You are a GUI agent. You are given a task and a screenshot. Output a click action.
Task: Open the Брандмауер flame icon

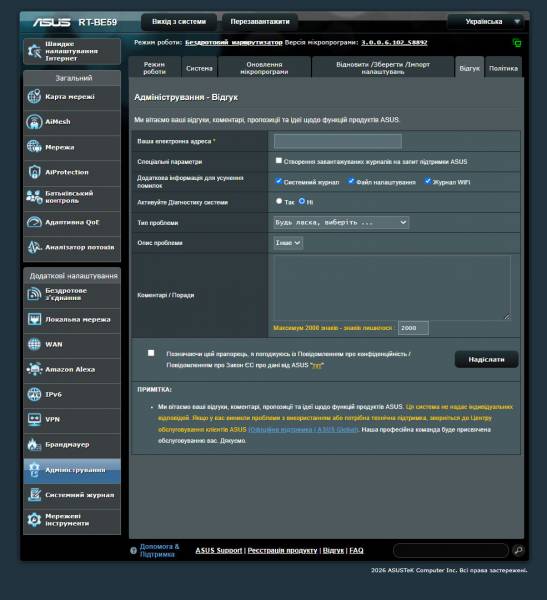point(34,444)
